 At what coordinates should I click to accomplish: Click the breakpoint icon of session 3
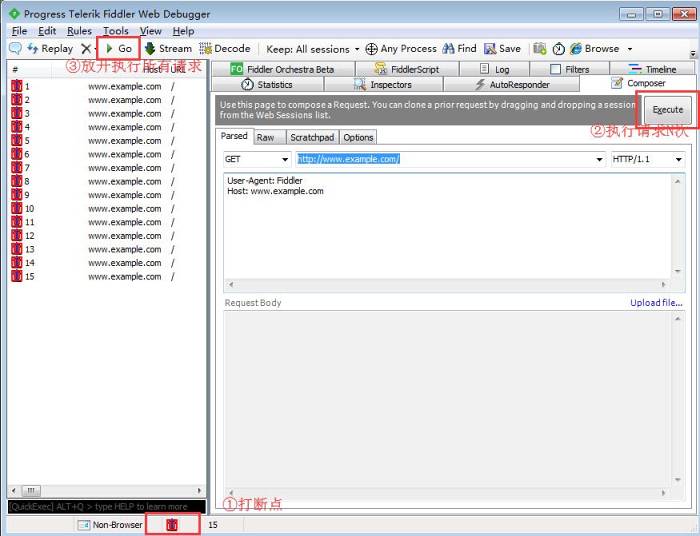point(17,113)
